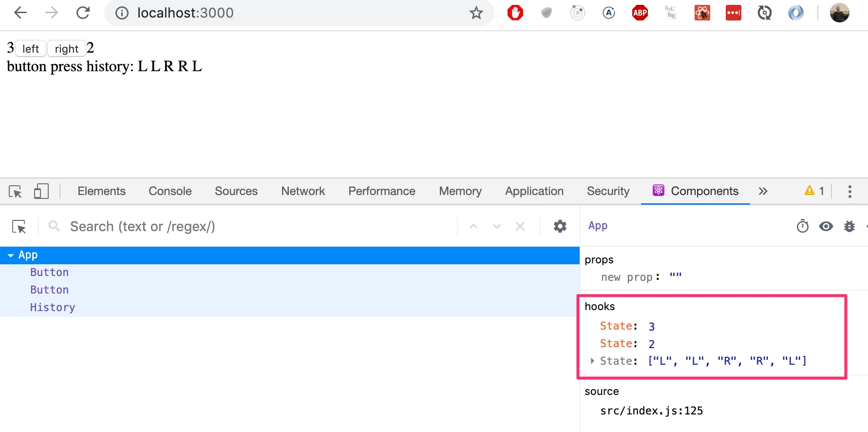Log App component data with the bug icon

click(849, 226)
